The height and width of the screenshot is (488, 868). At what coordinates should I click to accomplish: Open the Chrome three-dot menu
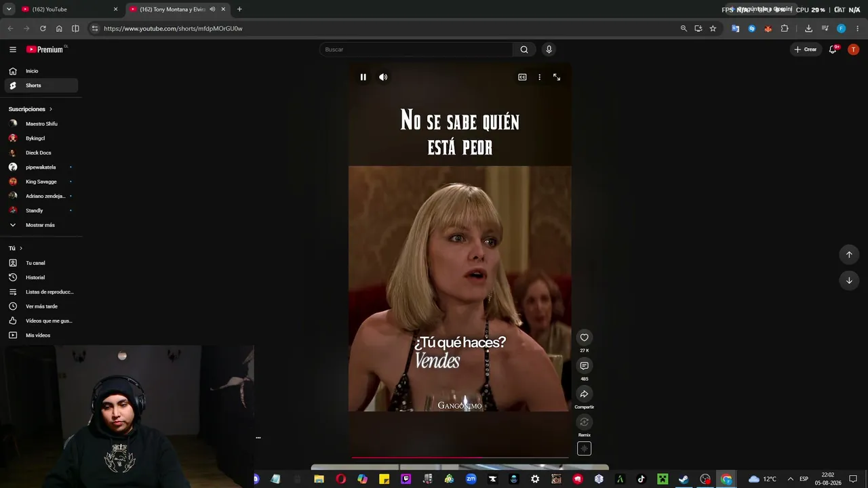coord(858,28)
